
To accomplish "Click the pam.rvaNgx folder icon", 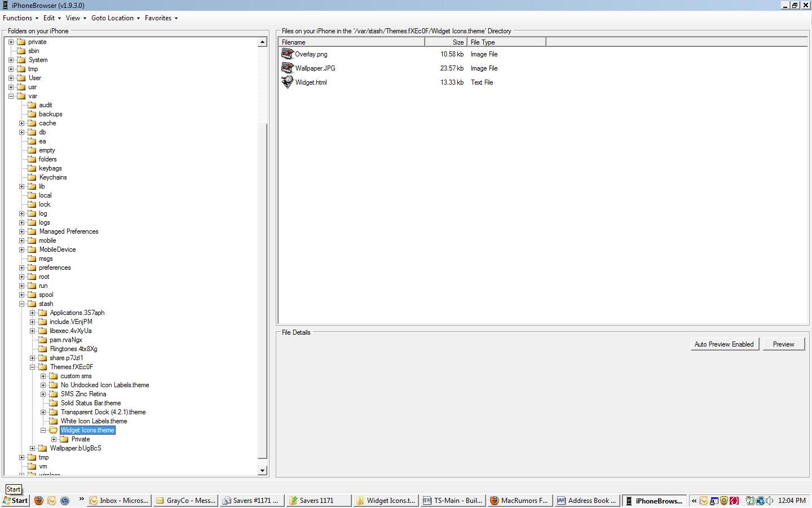I will pos(42,340).
